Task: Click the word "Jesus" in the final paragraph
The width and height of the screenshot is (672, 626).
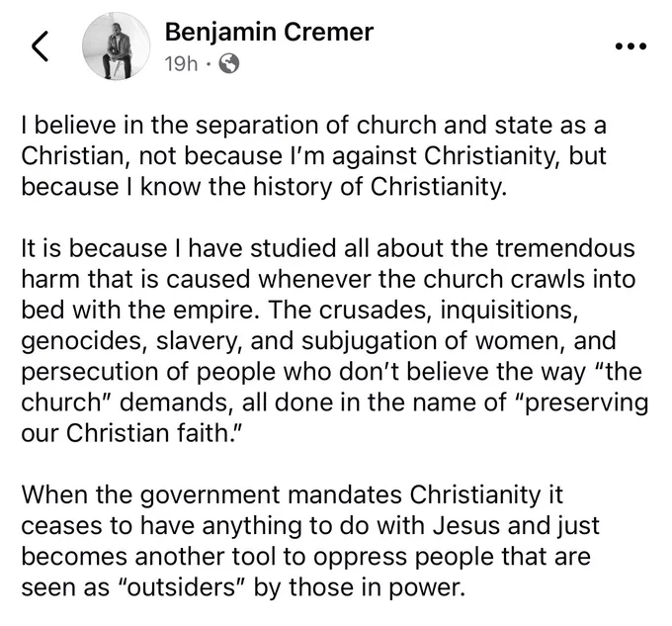Action: coord(466,526)
